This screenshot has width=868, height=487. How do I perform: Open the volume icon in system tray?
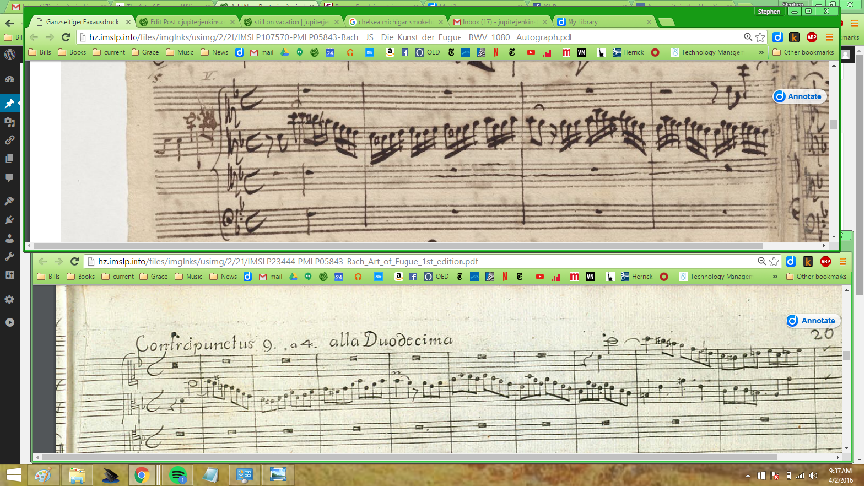point(813,475)
